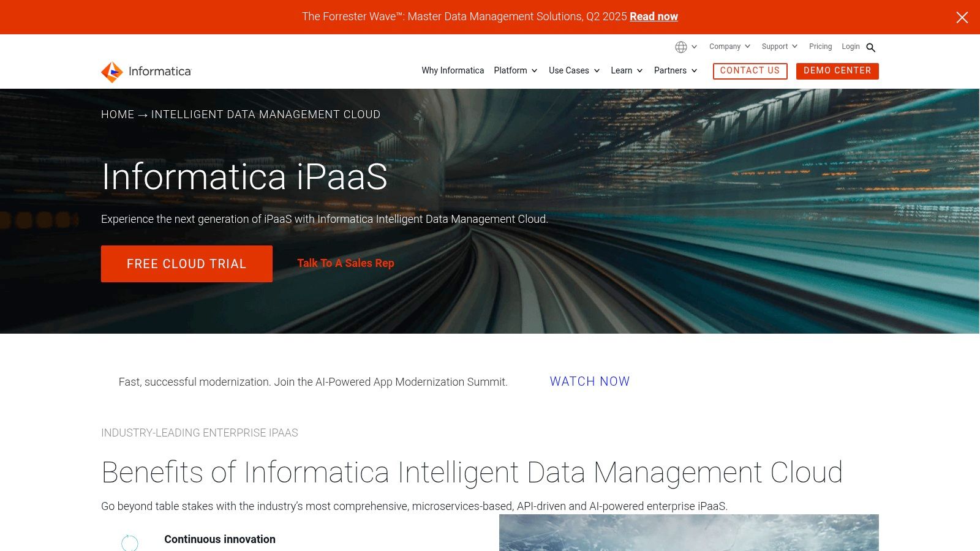Viewport: 980px width, 551px height.
Task: Expand the Support dropdown menu
Action: tap(779, 47)
